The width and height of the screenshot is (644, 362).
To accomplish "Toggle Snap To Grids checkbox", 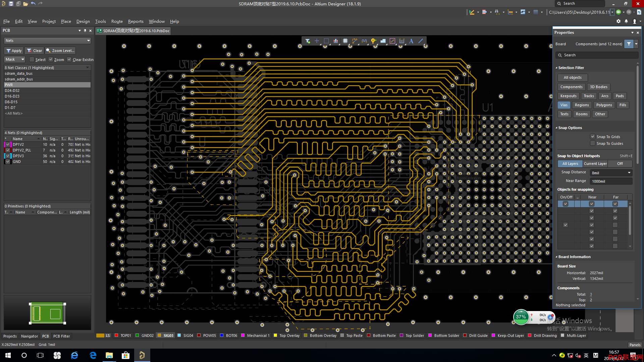I will [593, 137].
